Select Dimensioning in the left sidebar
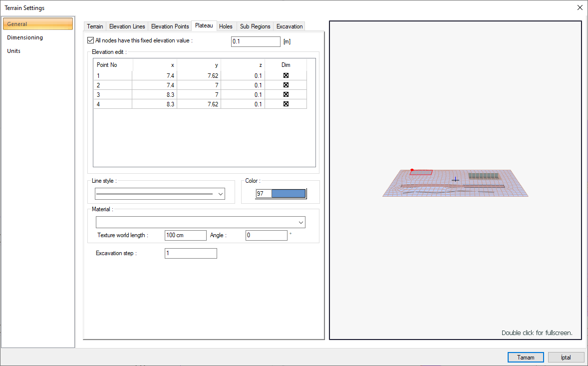588x366 pixels. coord(25,37)
